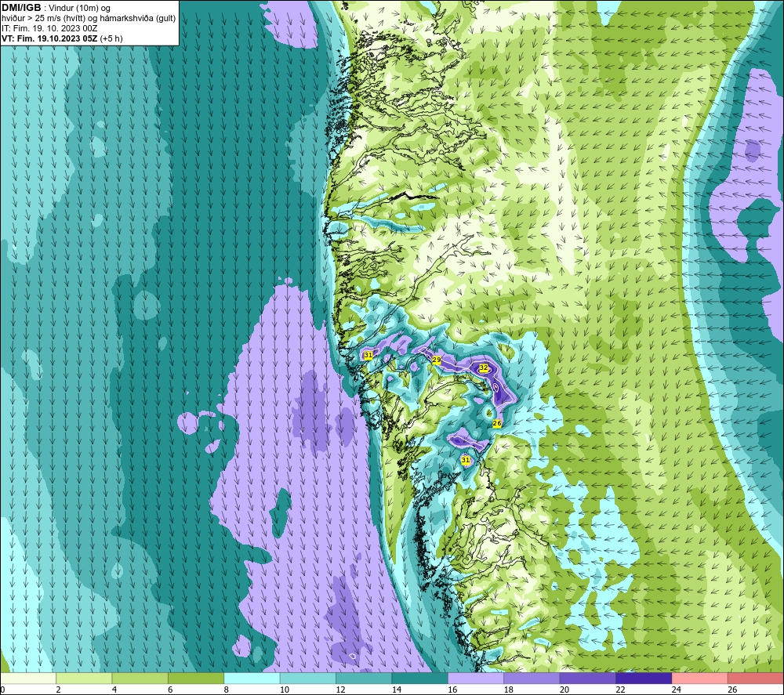Click the salmon swatch above 26 m/s
This screenshot has width=784, height=695.
coord(756,679)
